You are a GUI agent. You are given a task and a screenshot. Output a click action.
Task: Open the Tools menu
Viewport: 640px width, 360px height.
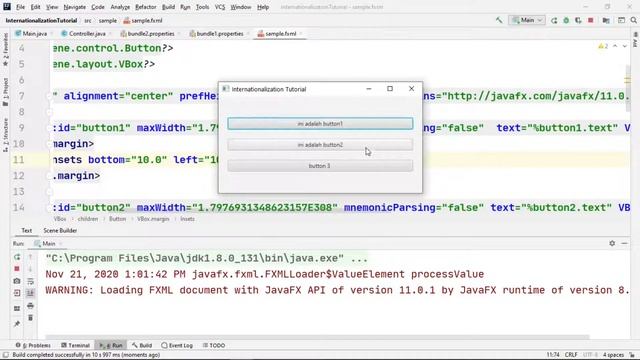202,7
